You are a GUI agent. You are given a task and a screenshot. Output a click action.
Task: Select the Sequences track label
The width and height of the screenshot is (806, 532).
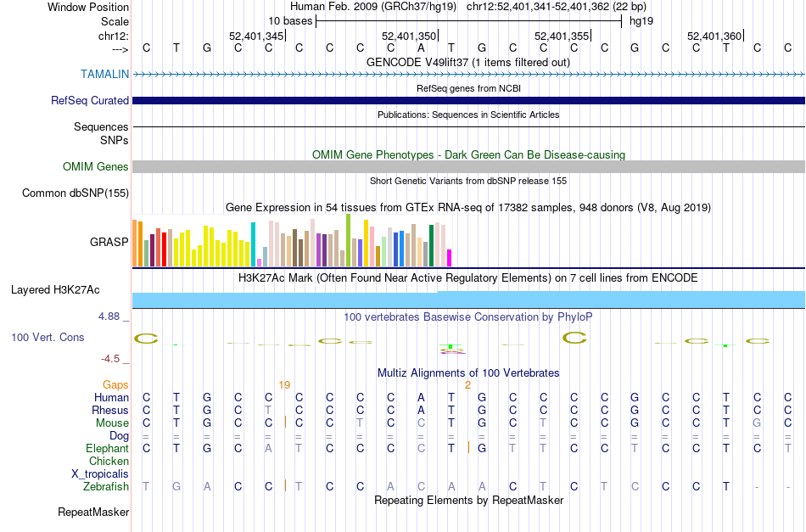coord(101,126)
